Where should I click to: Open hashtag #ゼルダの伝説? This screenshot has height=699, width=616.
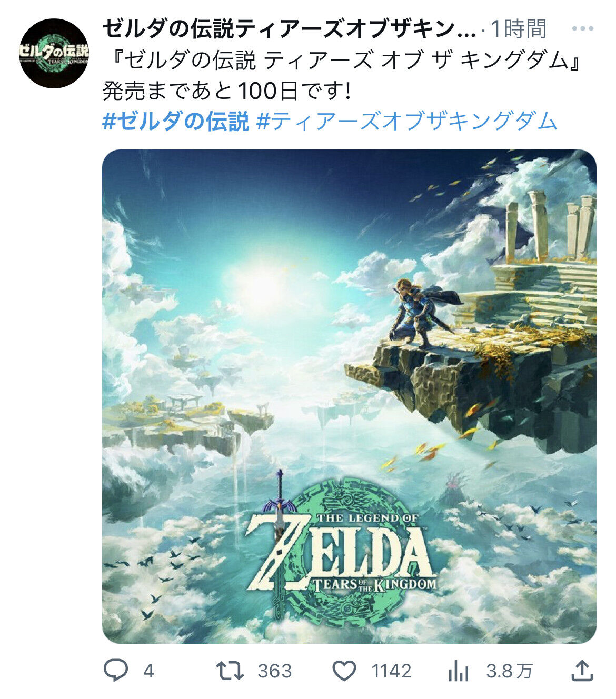pyautogui.click(x=175, y=121)
